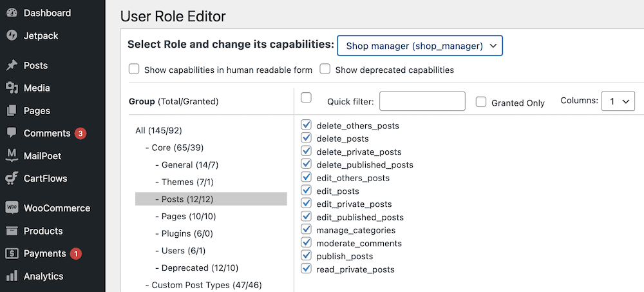Go to Posts in the sidebar
This screenshot has width=644, height=292.
click(x=35, y=65)
